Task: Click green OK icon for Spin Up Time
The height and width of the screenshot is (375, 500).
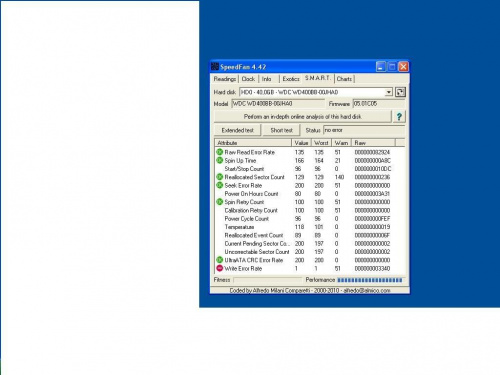Action: coord(219,160)
